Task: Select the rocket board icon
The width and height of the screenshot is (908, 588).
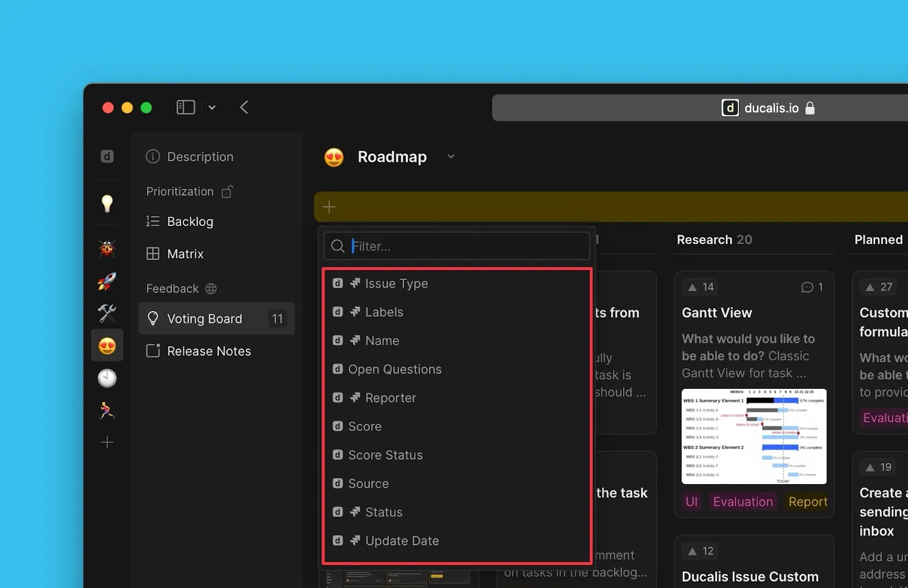Action: [107, 281]
